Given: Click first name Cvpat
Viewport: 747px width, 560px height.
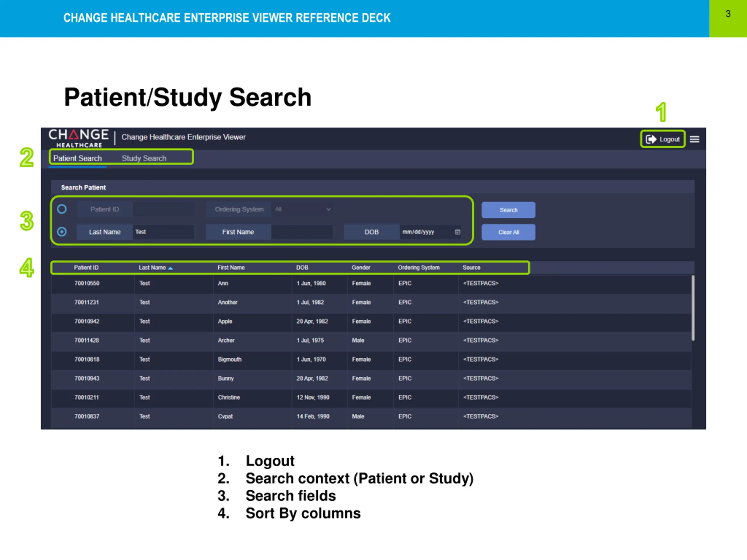Looking at the screenshot, I should [225, 416].
